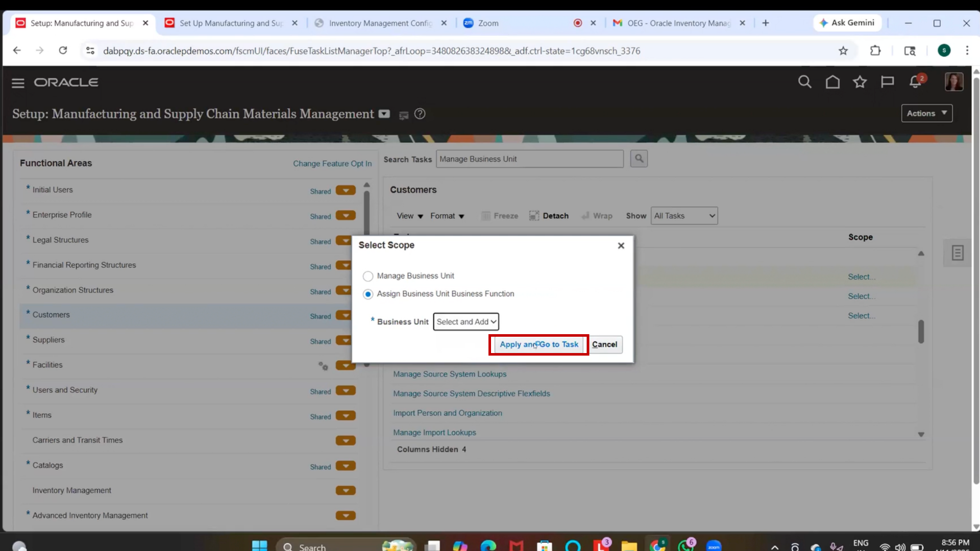The width and height of the screenshot is (980, 551).
Task: Open the Format menu dropdown
Action: [x=447, y=216]
